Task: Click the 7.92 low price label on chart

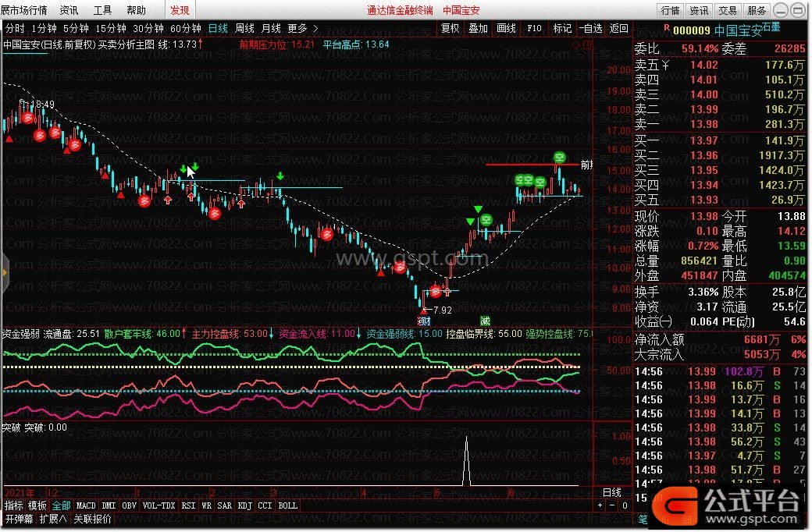Action: point(442,310)
